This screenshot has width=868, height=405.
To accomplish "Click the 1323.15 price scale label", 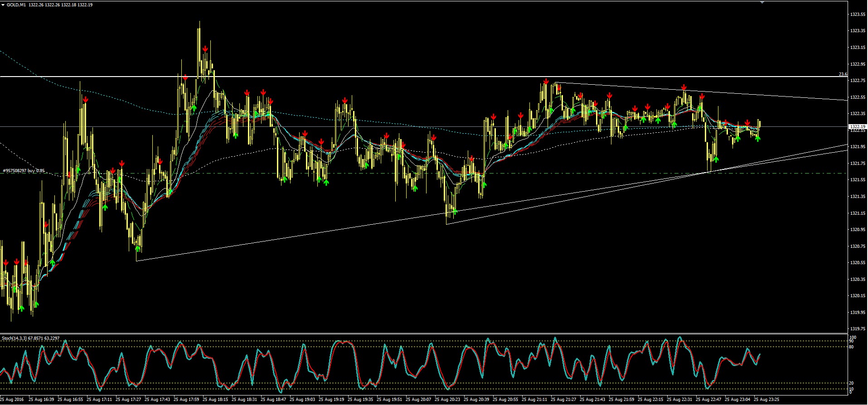I will coord(858,48).
